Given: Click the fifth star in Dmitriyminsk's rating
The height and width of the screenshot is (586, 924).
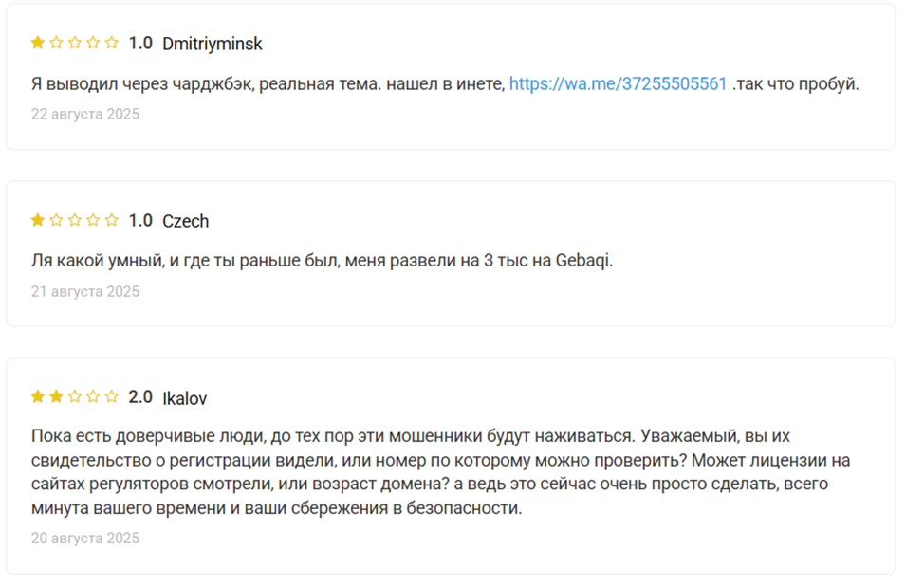Looking at the screenshot, I should [x=112, y=43].
